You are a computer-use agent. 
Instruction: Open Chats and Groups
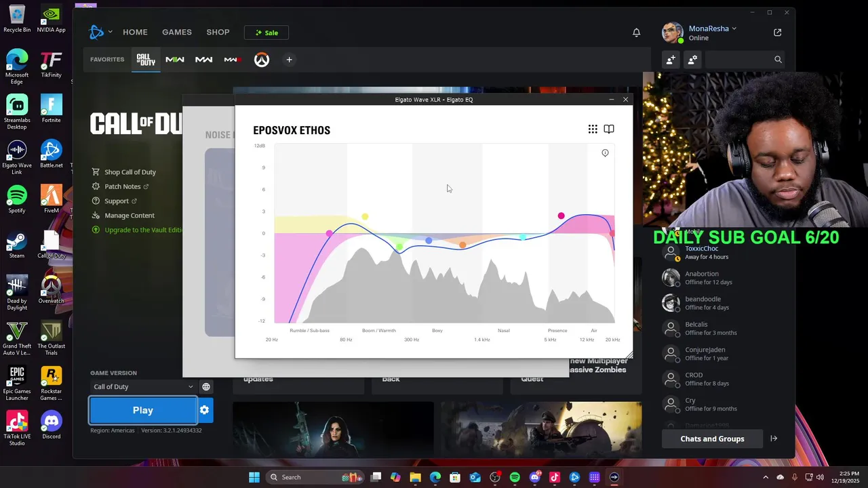click(712, 439)
